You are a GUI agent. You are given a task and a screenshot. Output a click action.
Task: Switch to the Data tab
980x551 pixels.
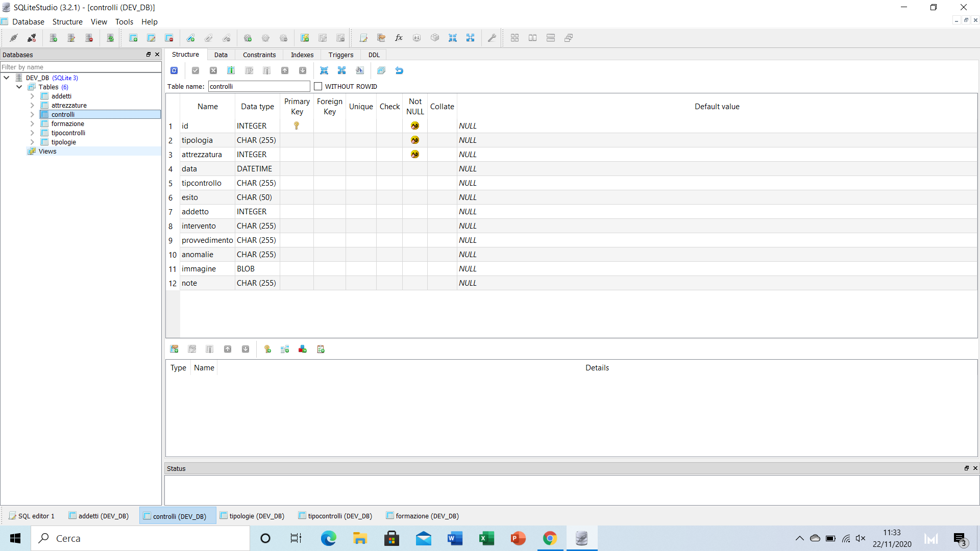coord(220,55)
